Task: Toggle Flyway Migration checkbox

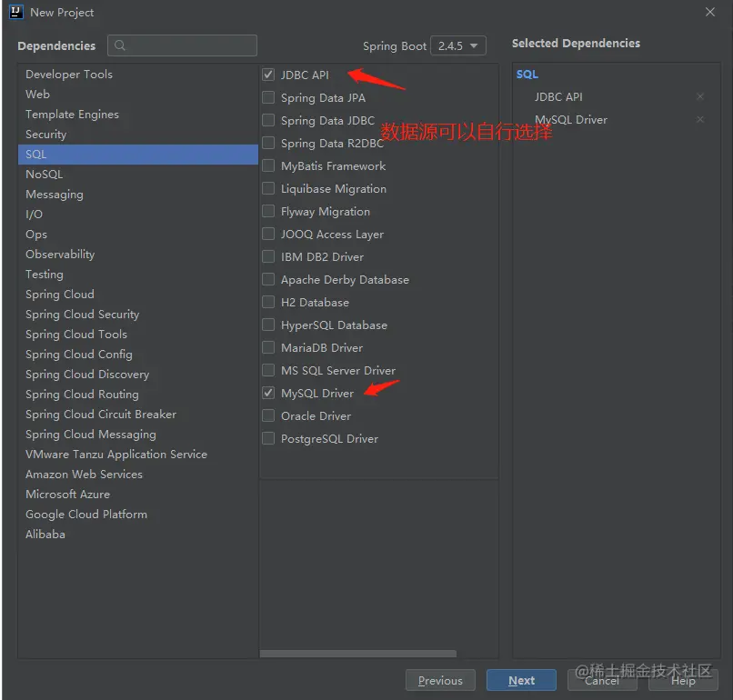Action: coord(268,211)
